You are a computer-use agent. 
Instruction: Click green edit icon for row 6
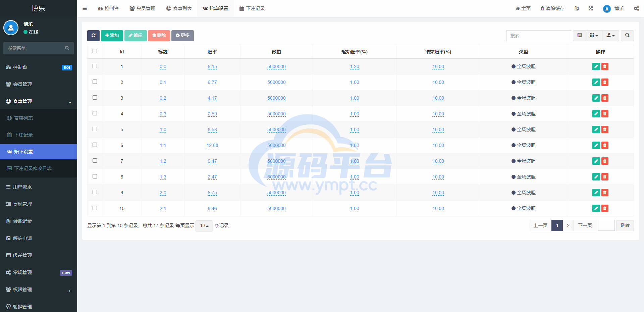[x=596, y=145]
